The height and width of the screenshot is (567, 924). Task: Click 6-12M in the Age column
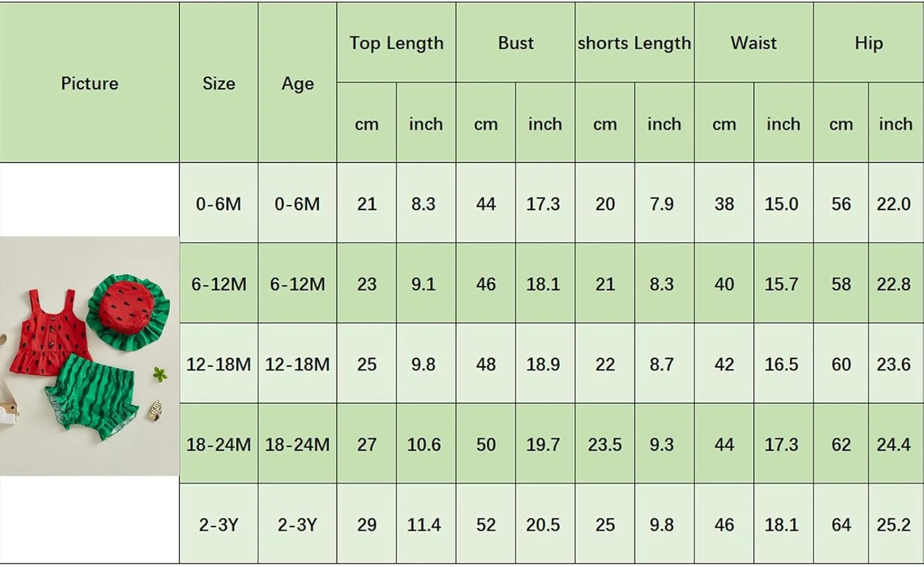[x=298, y=284]
